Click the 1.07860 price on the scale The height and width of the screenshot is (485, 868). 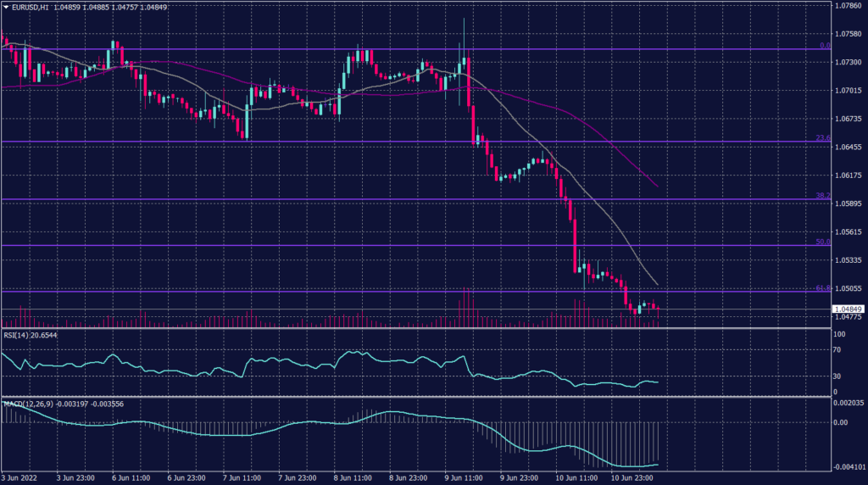point(849,6)
